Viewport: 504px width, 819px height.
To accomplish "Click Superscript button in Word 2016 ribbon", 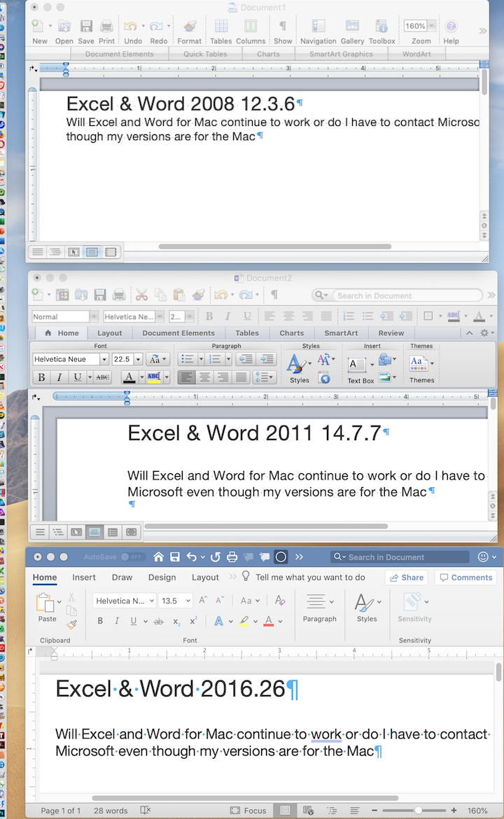I will click(193, 621).
